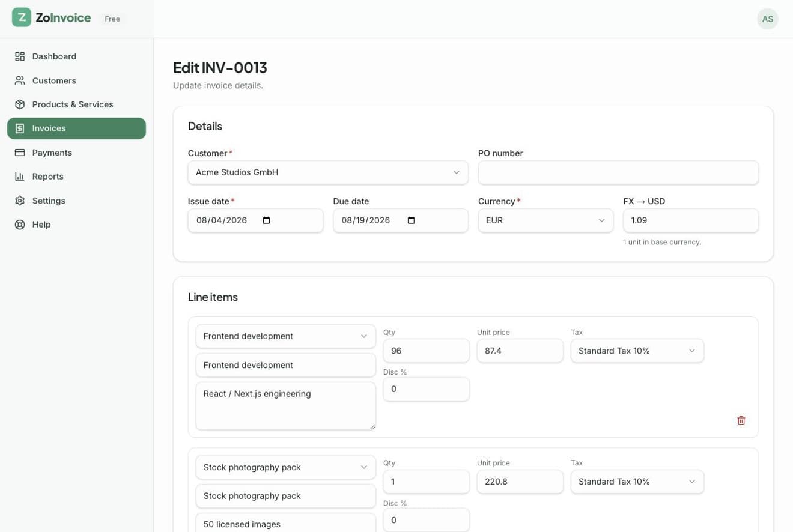Click the Products & Services box icon
793x532 pixels.
point(20,104)
